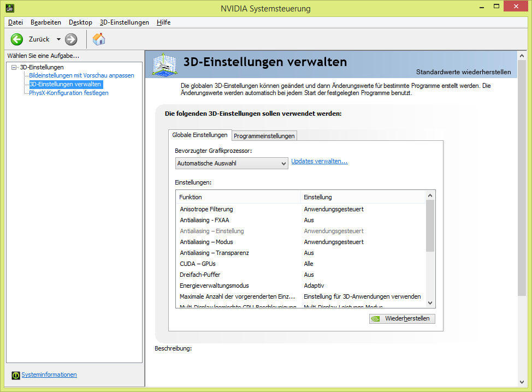532x392 pixels.
Task: Click the Adaptiv setting value
Action: coord(314,286)
